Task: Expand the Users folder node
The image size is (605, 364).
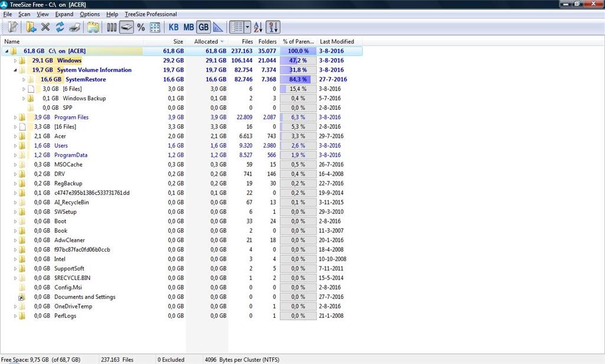Action: coord(15,145)
